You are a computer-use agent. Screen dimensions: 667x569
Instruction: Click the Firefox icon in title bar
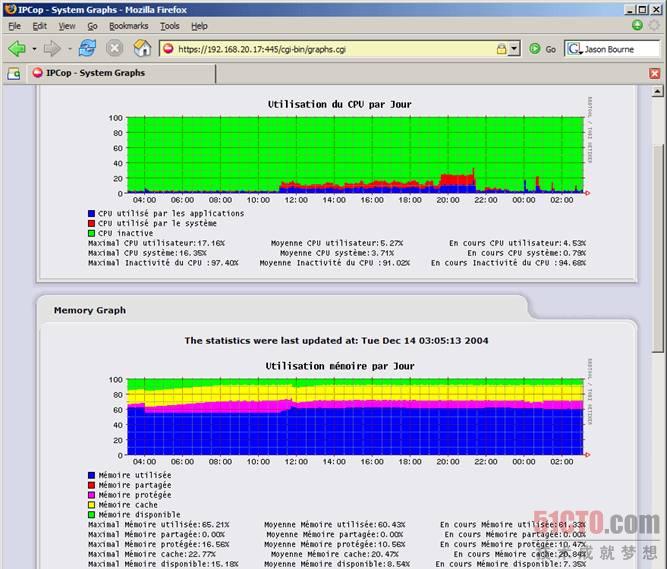point(10,9)
